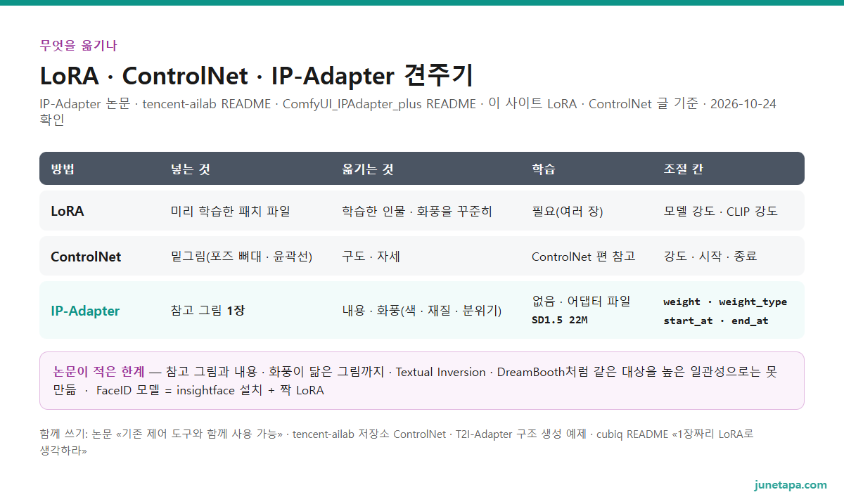Open the junetapa.com link
The height and width of the screenshot is (504, 844).
pyautogui.click(x=791, y=485)
